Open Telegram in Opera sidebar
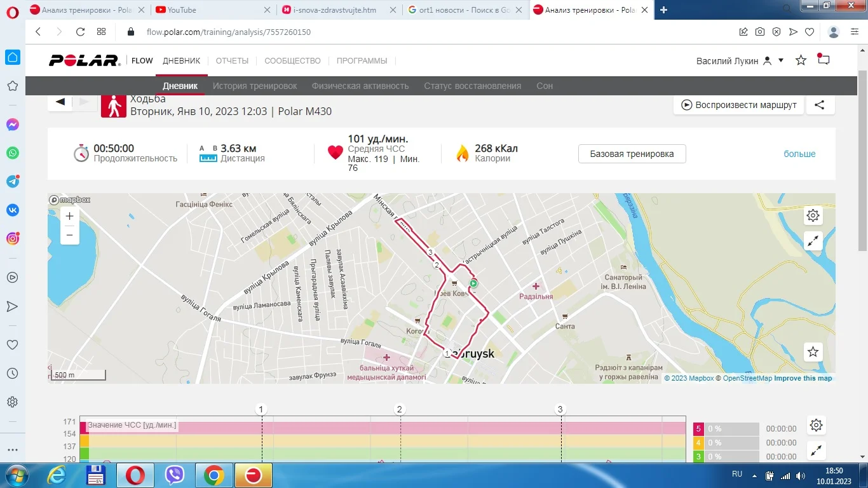Image resolution: width=868 pixels, height=488 pixels. click(x=13, y=182)
